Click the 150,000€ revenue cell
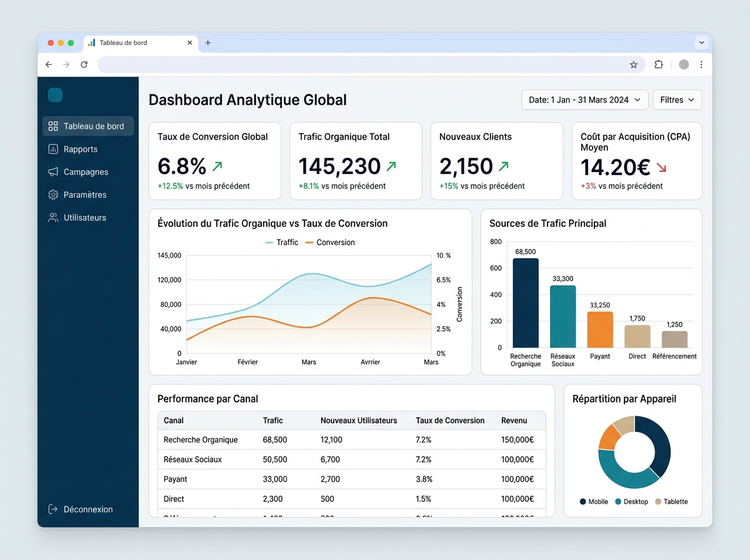Viewport: 750px width, 560px height. tap(517, 440)
